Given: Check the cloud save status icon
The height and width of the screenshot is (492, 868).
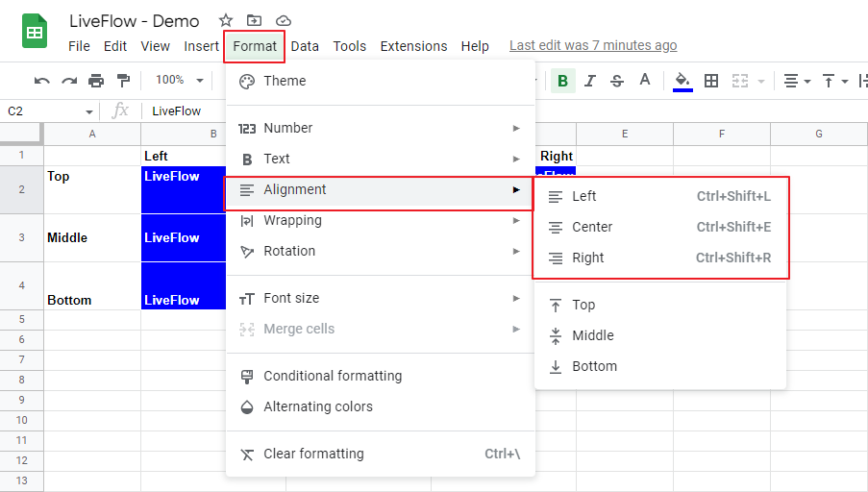Looking at the screenshot, I should click(x=284, y=21).
